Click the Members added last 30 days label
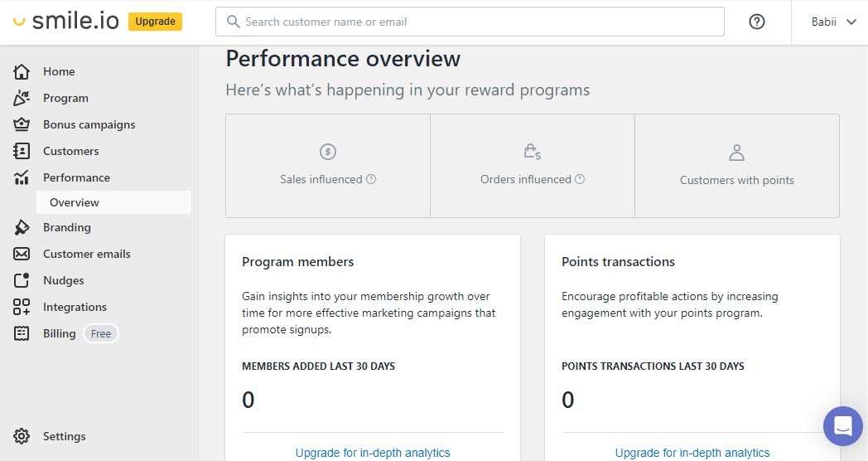 point(318,366)
